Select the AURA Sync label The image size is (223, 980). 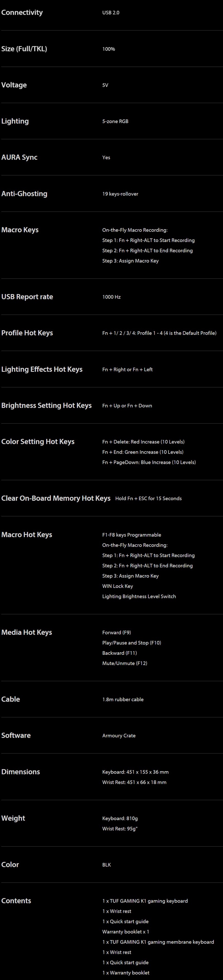pyautogui.click(x=20, y=158)
